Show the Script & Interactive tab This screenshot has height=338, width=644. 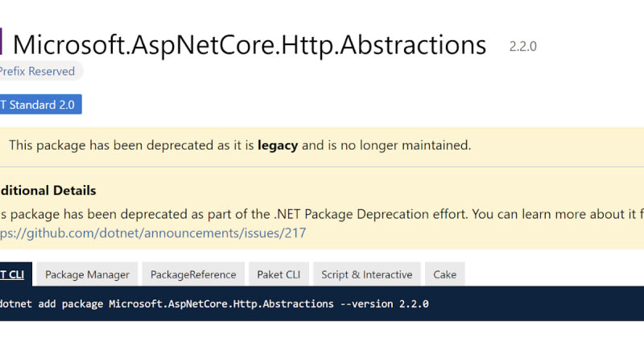pos(366,274)
